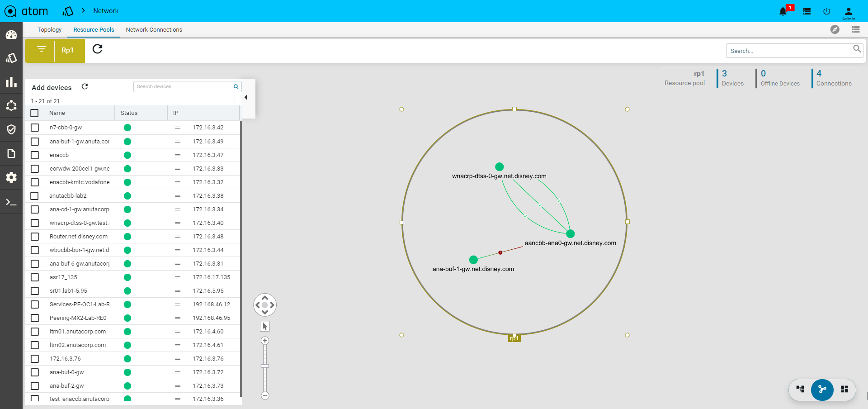Expand the 172.16.17.135 row IP handle
Viewport: 868px width, 409px height.
tap(178, 277)
